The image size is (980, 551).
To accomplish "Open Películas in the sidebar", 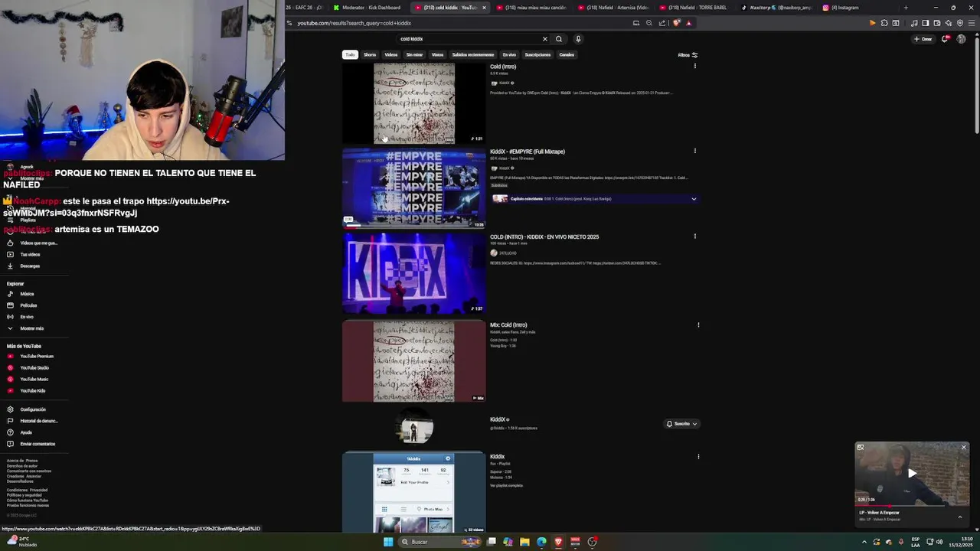I will click(28, 305).
